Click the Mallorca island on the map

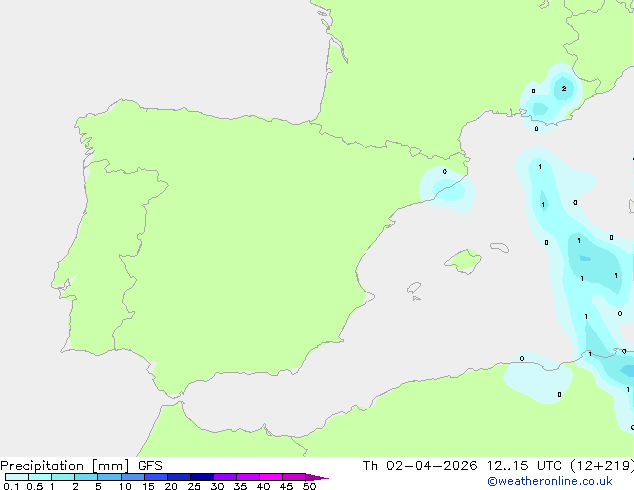[x=463, y=261]
